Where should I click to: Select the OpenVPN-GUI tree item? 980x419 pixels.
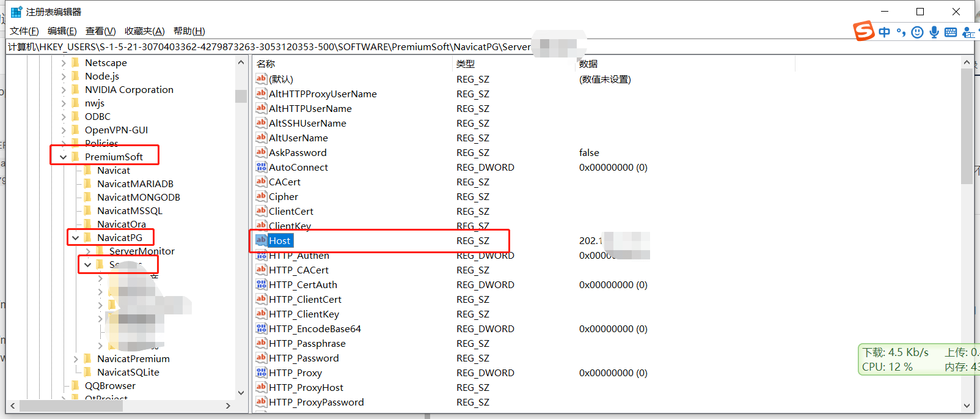tap(116, 130)
